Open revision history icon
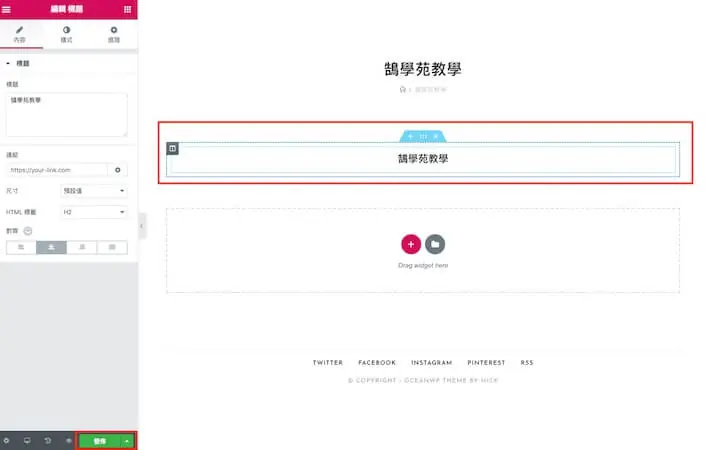Image resolution: width=705 pixels, height=450 pixels. point(48,441)
